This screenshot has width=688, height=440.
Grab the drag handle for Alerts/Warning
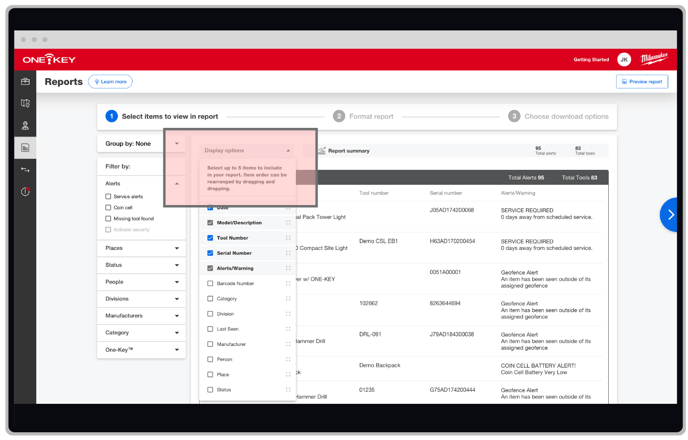click(x=288, y=268)
